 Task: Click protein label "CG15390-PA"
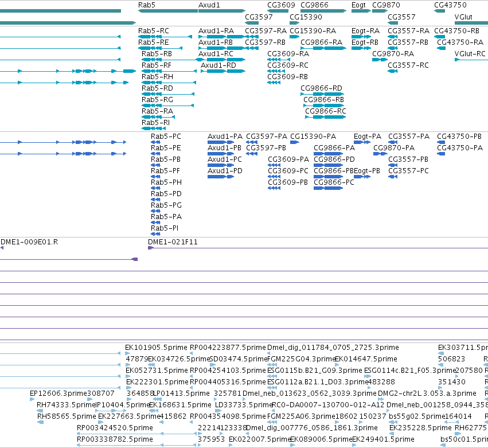tap(313, 137)
